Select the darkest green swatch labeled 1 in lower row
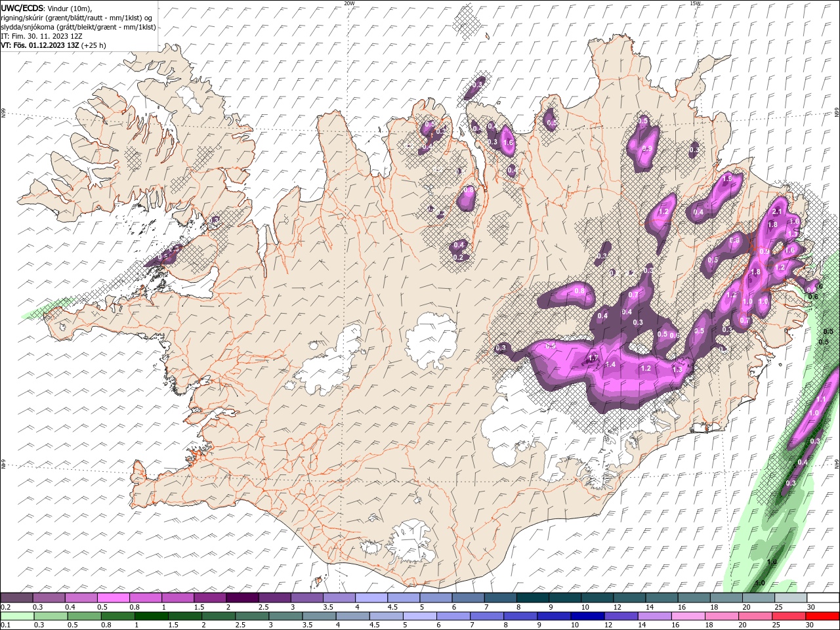The height and width of the screenshot is (630, 840). point(152,616)
